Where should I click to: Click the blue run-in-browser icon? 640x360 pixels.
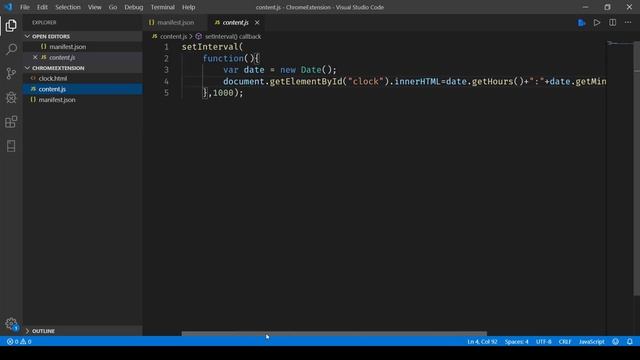(582, 23)
